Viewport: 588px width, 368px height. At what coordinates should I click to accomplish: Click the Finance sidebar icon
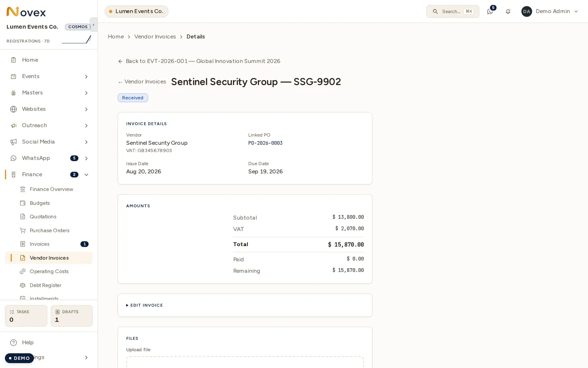(x=13, y=175)
